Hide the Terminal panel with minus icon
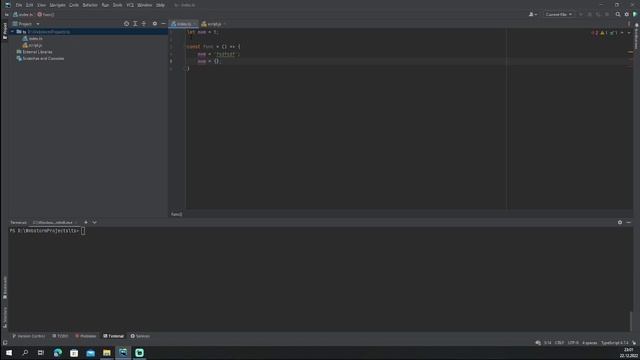This screenshot has height=360, width=640. tap(629, 222)
